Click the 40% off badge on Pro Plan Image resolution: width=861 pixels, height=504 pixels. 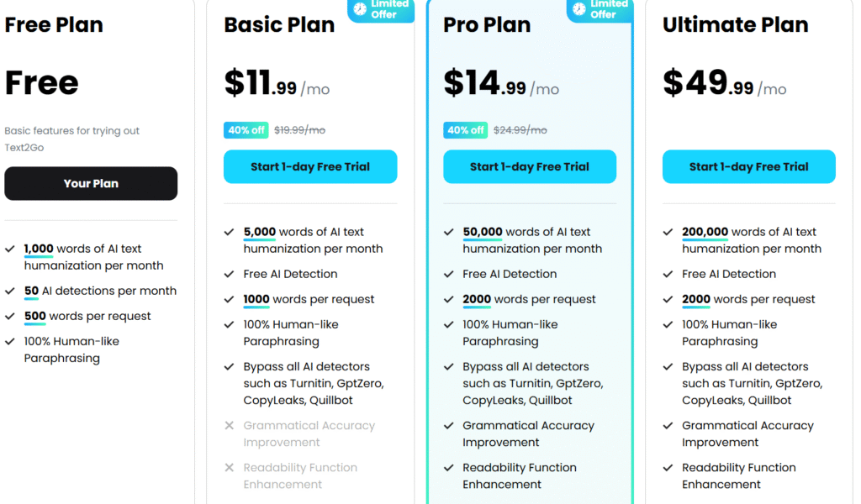[x=465, y=130]
